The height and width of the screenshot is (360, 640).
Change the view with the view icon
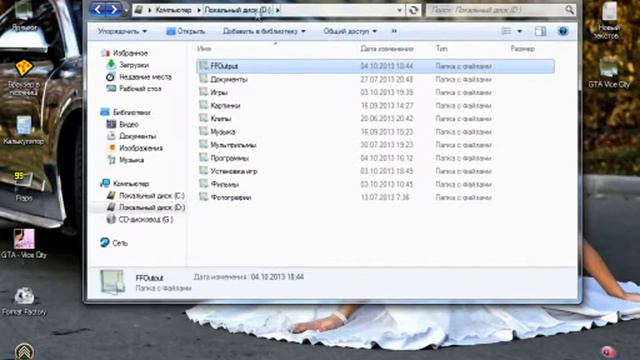(x=506, y=31)
